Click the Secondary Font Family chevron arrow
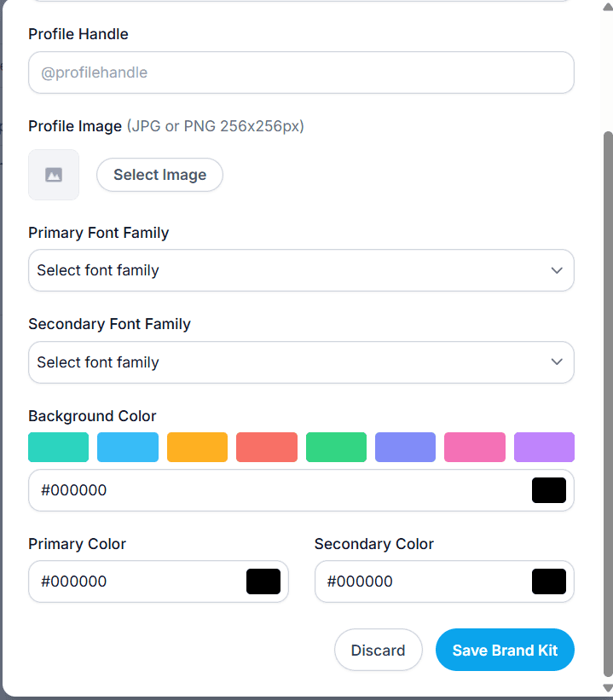Screen dimensions: 613x700 (x=556, y=362)
